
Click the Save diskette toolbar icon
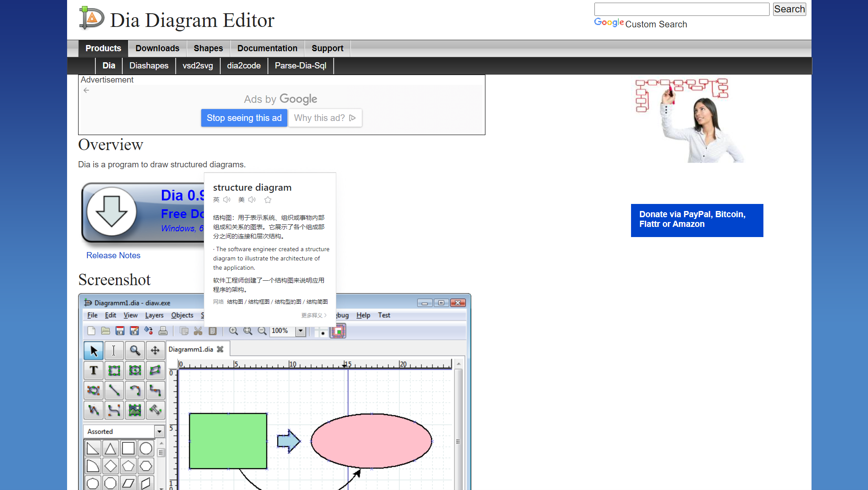[120, 331]
